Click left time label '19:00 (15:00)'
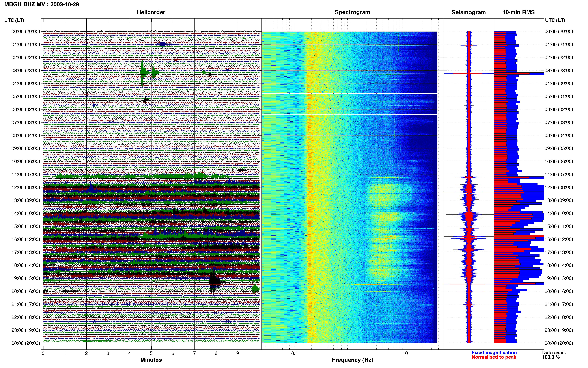Image resolution: width=588 pixels, height=368 pixels. pos(26,278)
